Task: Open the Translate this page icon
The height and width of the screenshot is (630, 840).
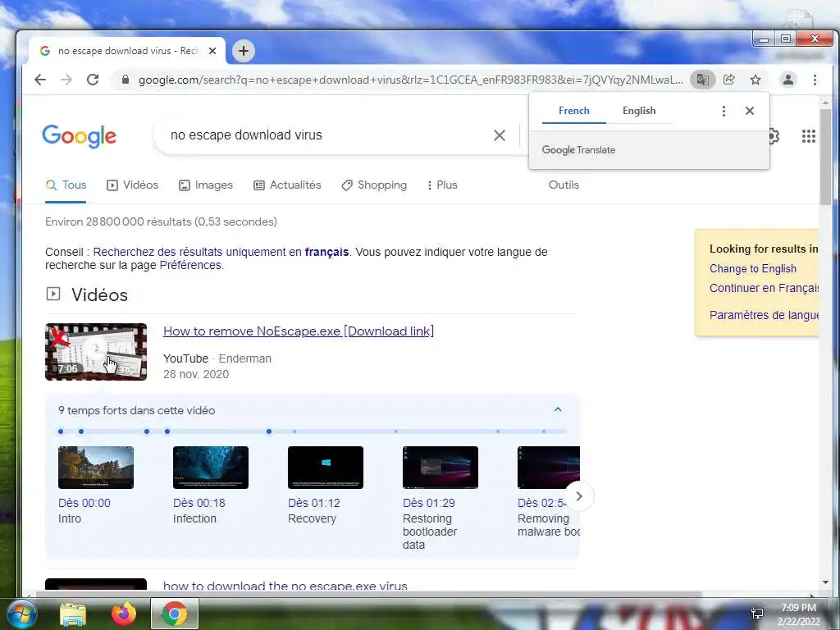Action: coord(703,80)
